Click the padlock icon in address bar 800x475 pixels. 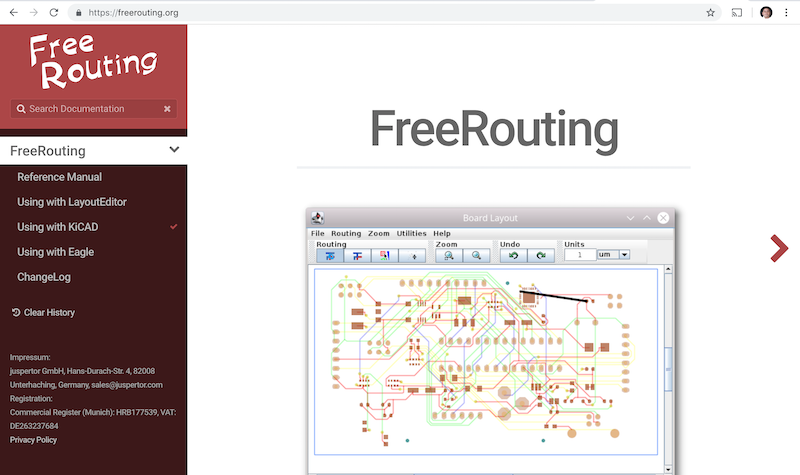tap(79, 13)
